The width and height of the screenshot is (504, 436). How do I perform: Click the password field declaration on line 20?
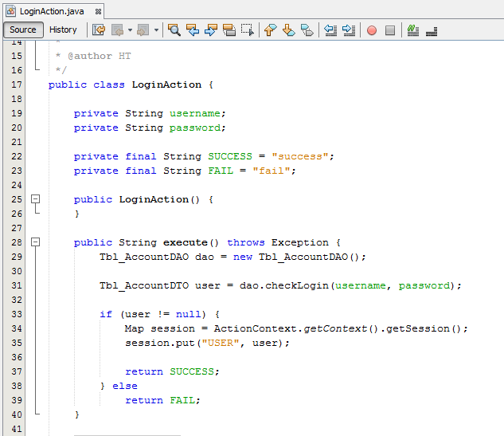point(195,128)
